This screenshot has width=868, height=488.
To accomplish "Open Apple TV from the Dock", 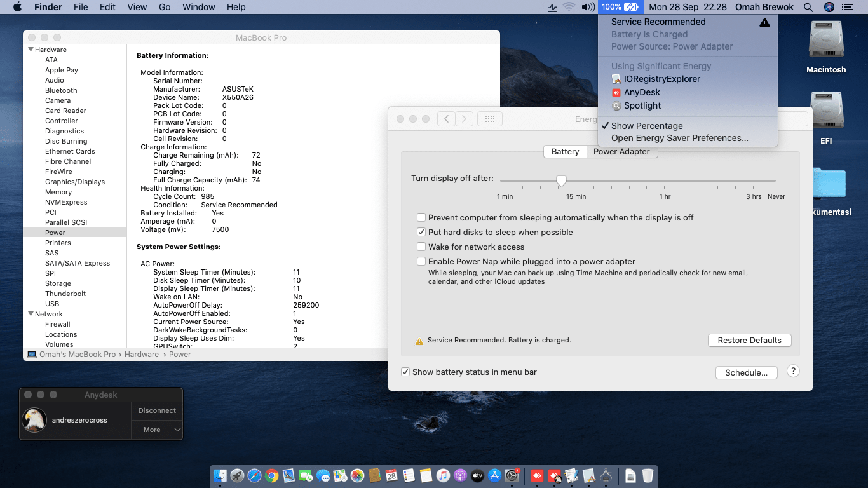I will coord(477,475).
